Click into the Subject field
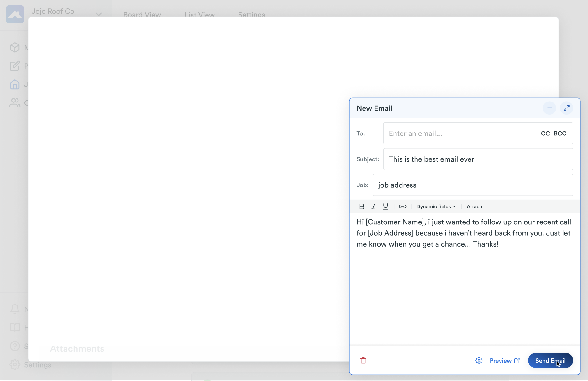Screen dimensions: 588x381 (478, 159)
